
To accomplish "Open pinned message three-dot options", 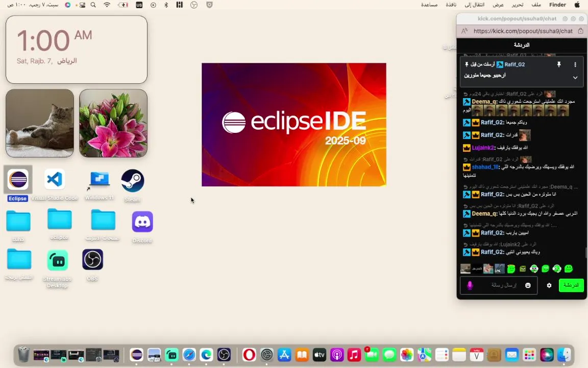I will (575, 64).
